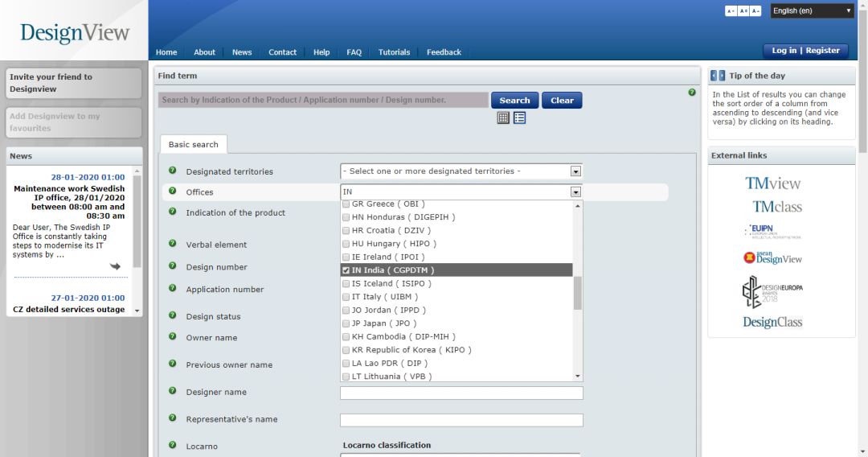Open help icon for Previous owner name
Screen dimensions: 868x457
pos(172,364)
